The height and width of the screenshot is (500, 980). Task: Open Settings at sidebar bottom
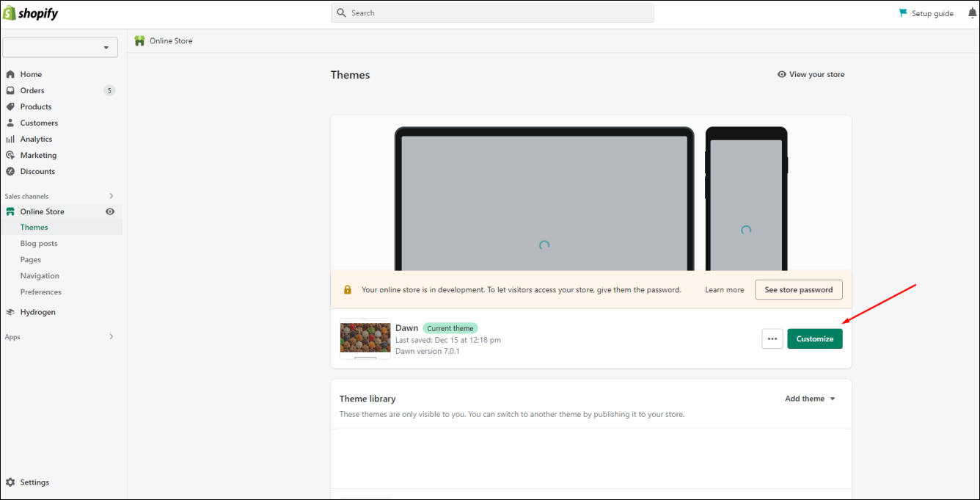[x=34, y=482]
